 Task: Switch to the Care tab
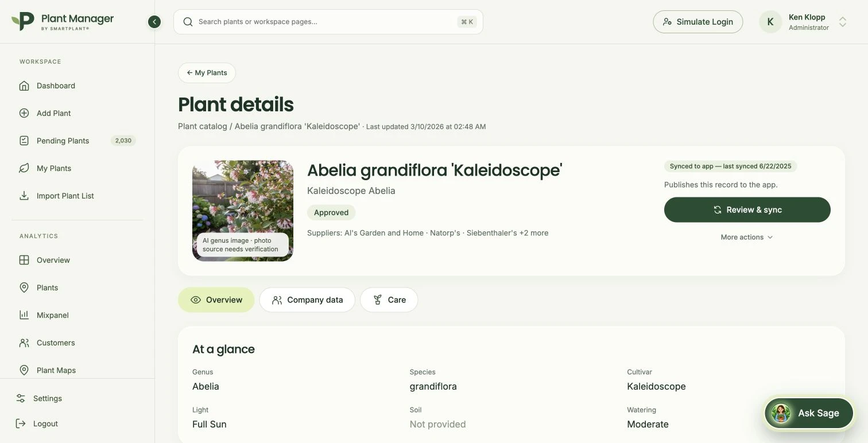pyautogui.click(x=389, y=300)
